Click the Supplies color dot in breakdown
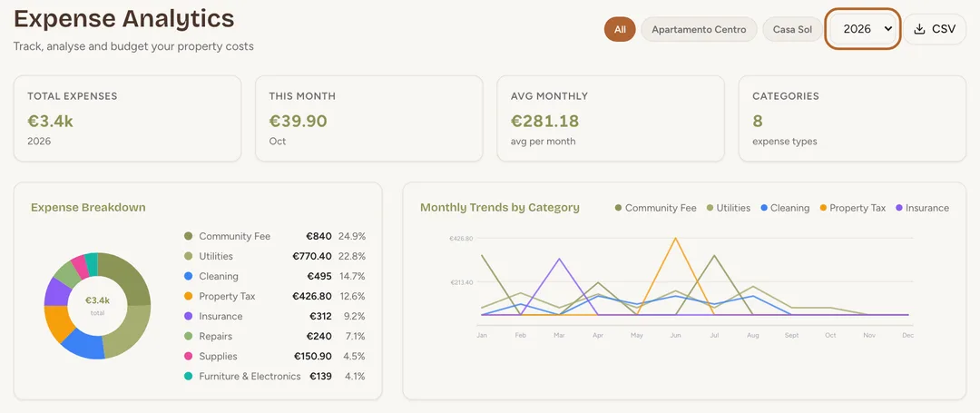Image resolution: width=980 pixels, height=413 pixels. pyautogui.click(x=188, y=356)
